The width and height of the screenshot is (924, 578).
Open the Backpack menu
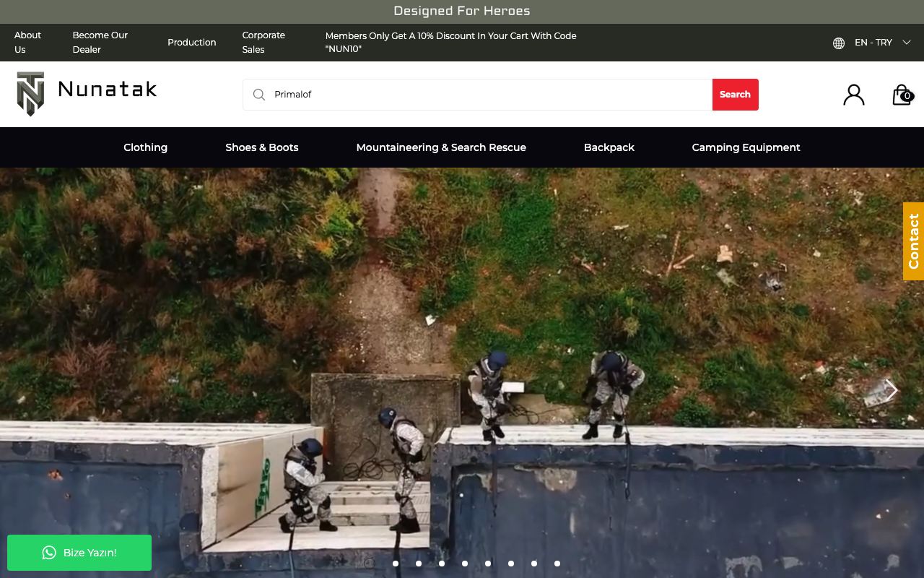point(609,147)
